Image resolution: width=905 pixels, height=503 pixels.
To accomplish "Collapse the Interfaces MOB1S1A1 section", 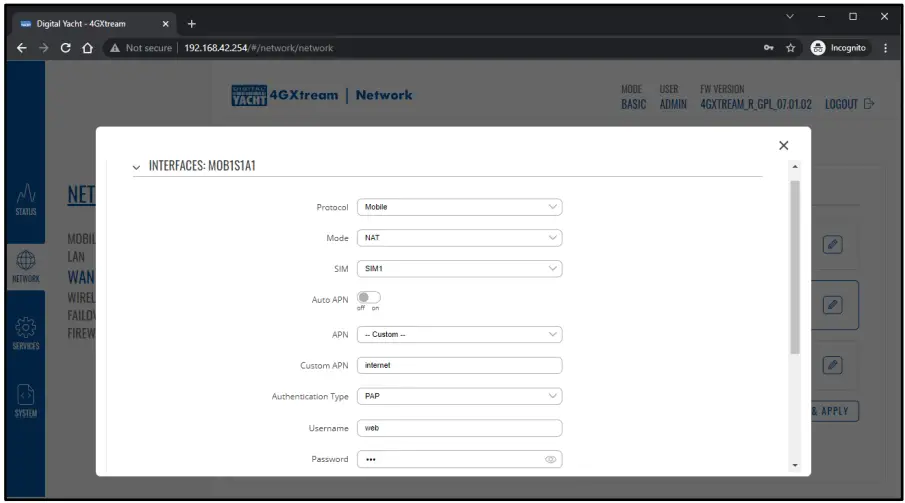I will click(136, 167).
